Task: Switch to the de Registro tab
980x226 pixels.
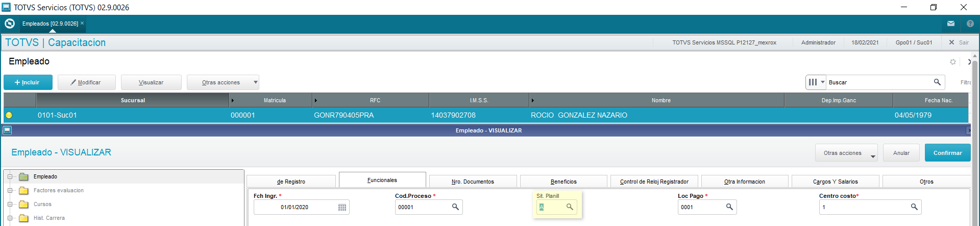Action: [291, 182]
